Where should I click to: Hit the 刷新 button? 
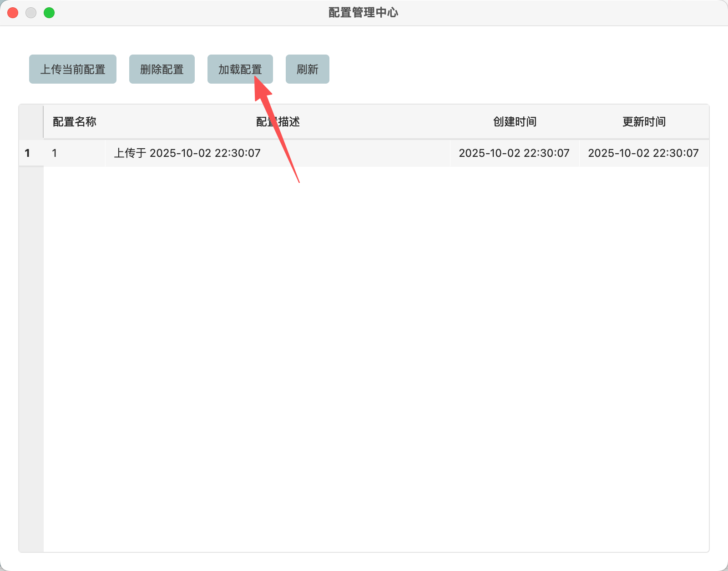pos(307,69)
